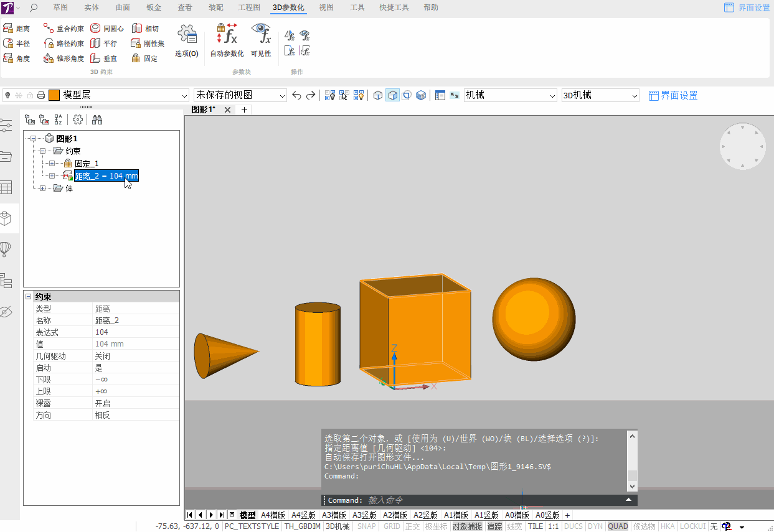Click the view compass widget in viewport
The image size is (774, 532).
[x=742, y=147]
